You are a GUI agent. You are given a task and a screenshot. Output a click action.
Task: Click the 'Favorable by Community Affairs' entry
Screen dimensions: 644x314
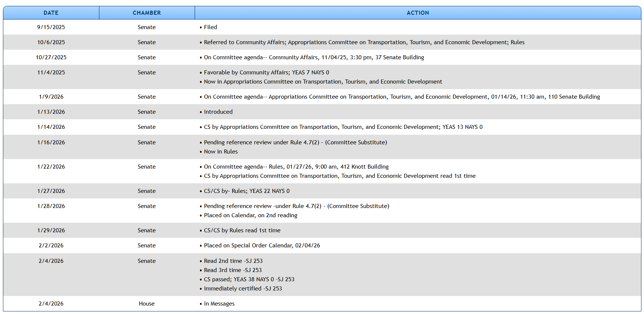click(266, 73)
